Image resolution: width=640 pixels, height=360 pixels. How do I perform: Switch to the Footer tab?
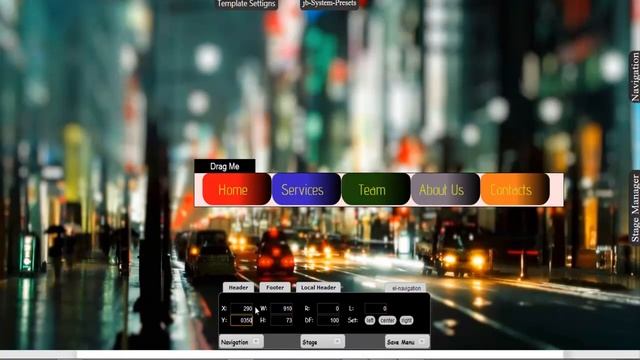point(275,287)
